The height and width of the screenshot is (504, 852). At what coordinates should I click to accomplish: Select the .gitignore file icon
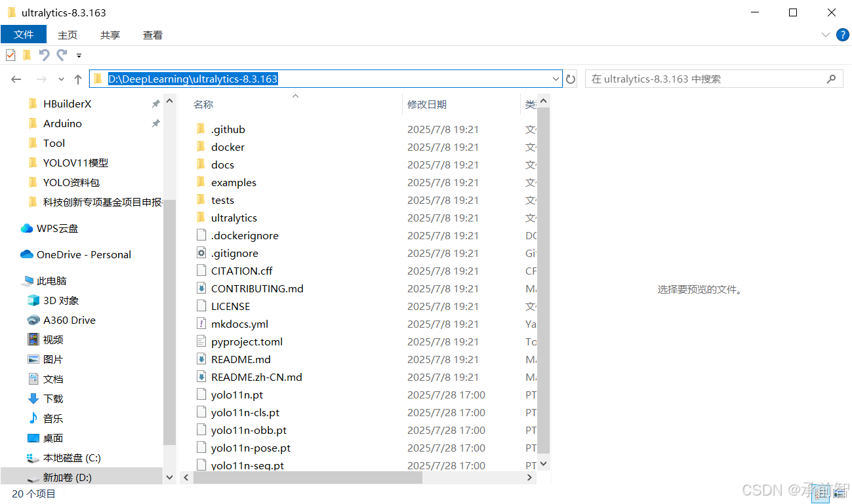(x=201, y=253)
